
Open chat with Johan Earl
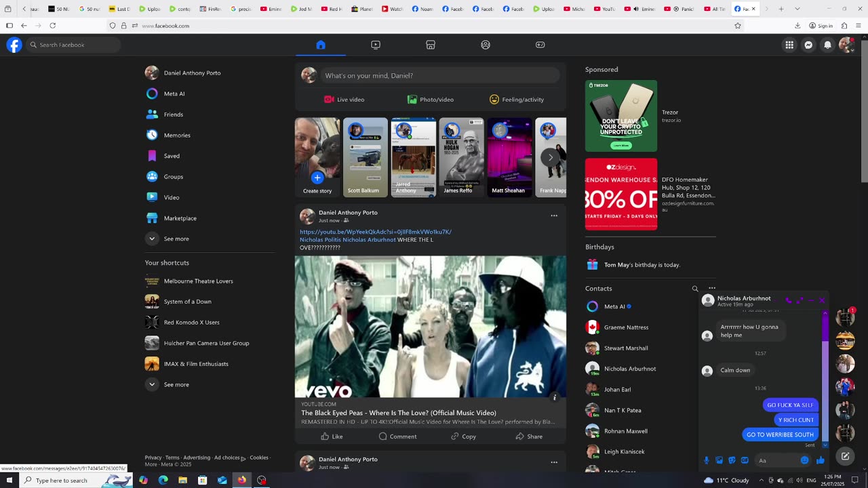pos(641,390)
